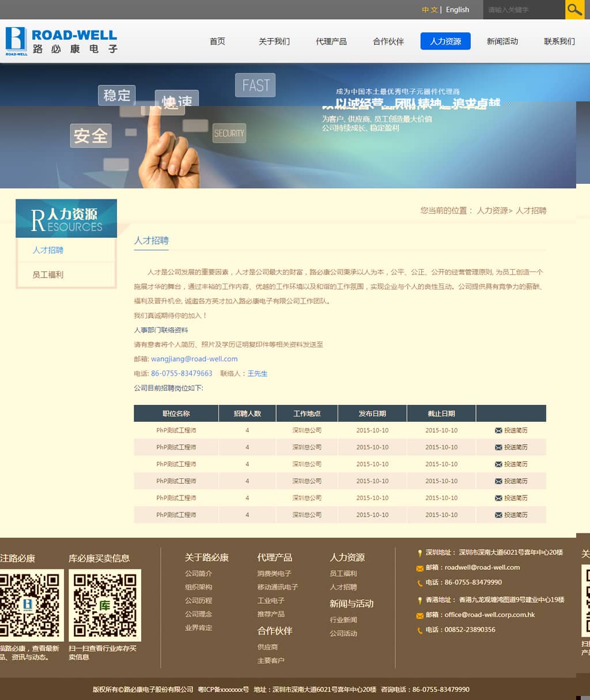Open the 首页 navigation menu item
Image resolution: width=590 pixels, height=700 pixels.
[x=217, y=41]
